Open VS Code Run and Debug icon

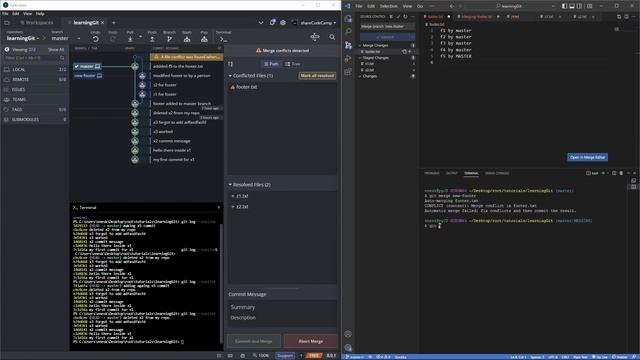(x=348, y=58)
